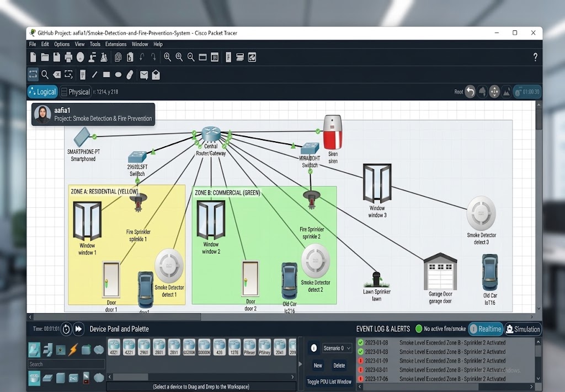Select the Garage Door device
This screenshot has width=565, height=392.
click(x=440, y=271)
